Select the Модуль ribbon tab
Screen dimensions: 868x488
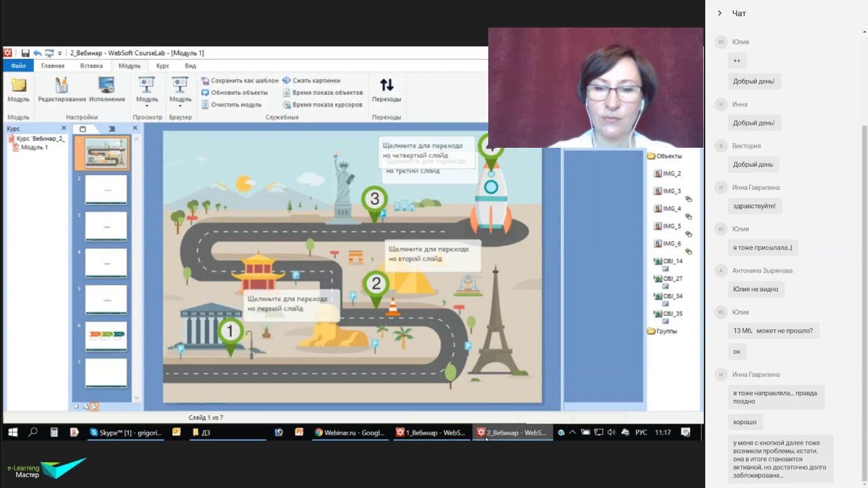point(130,66)
